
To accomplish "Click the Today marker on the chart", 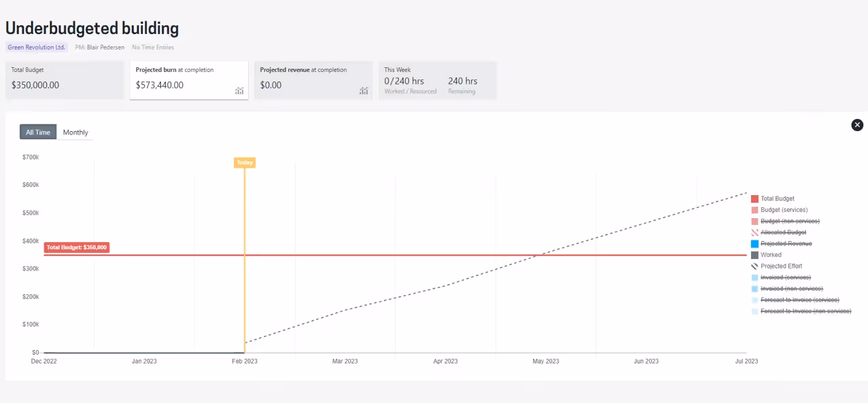I will (x=245, y=162).
